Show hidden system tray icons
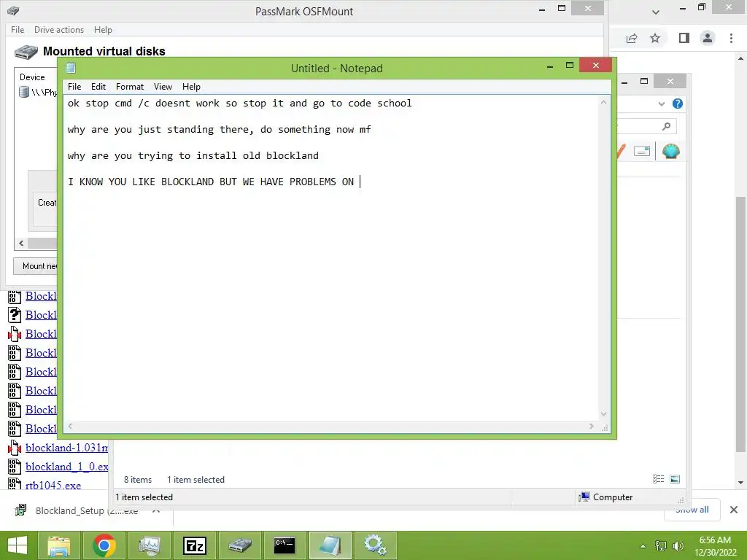Viewport: 747px width, 560px height. pos(643,546)
